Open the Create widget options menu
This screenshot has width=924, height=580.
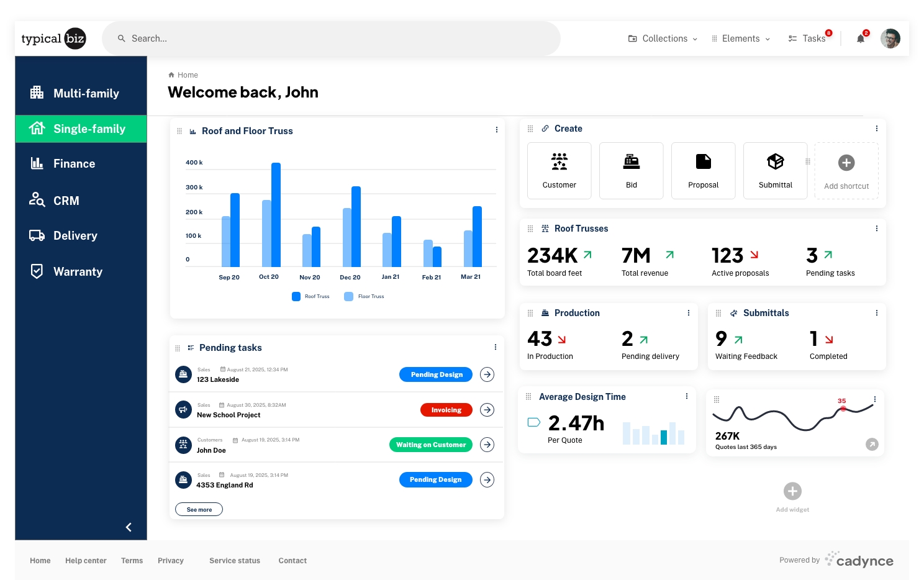click(877, 129)
